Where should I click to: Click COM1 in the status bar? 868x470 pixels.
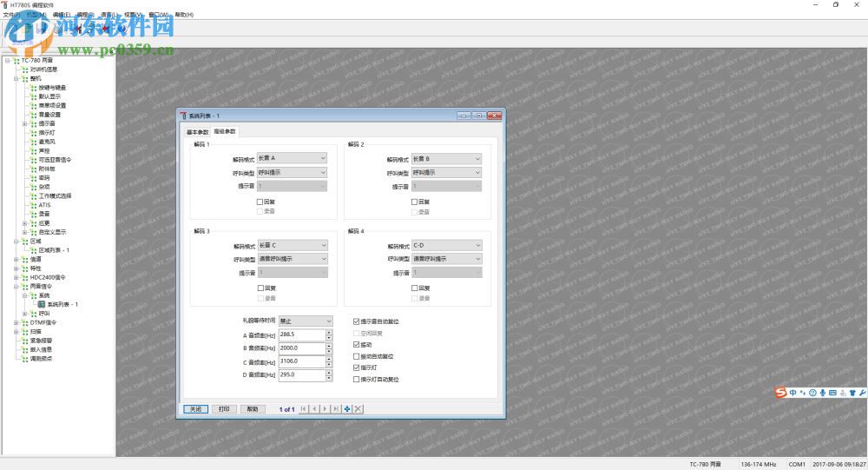[797, 465]
